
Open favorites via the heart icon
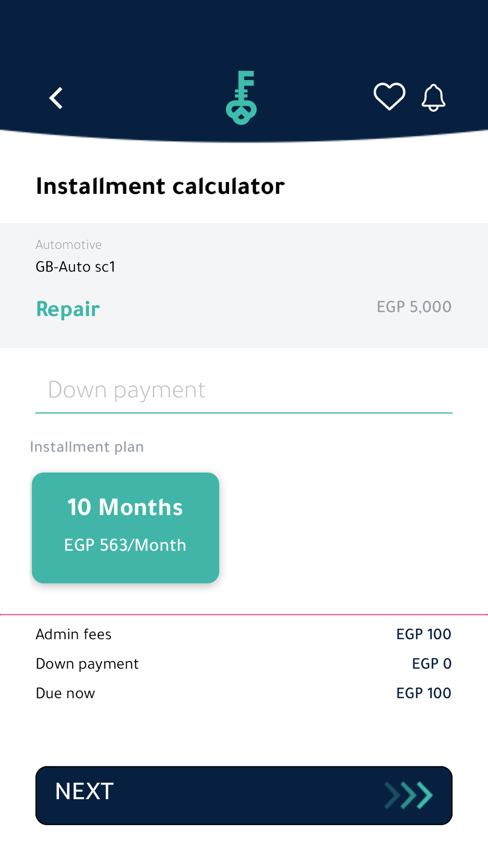tap(389, 96)
